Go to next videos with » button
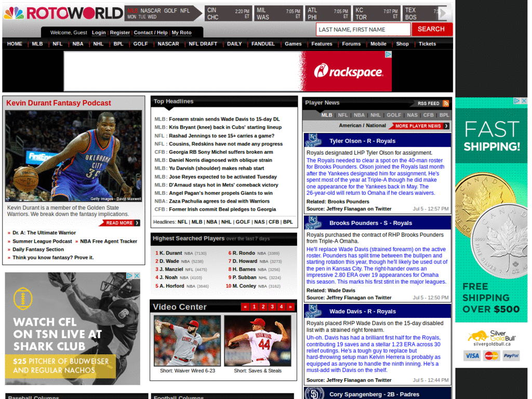 (290, 307)
